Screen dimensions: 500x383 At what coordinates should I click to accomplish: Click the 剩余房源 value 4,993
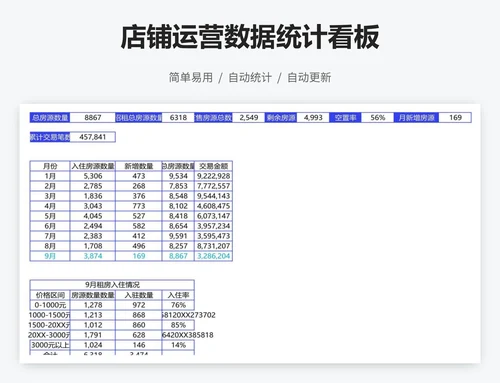(313, 118)
